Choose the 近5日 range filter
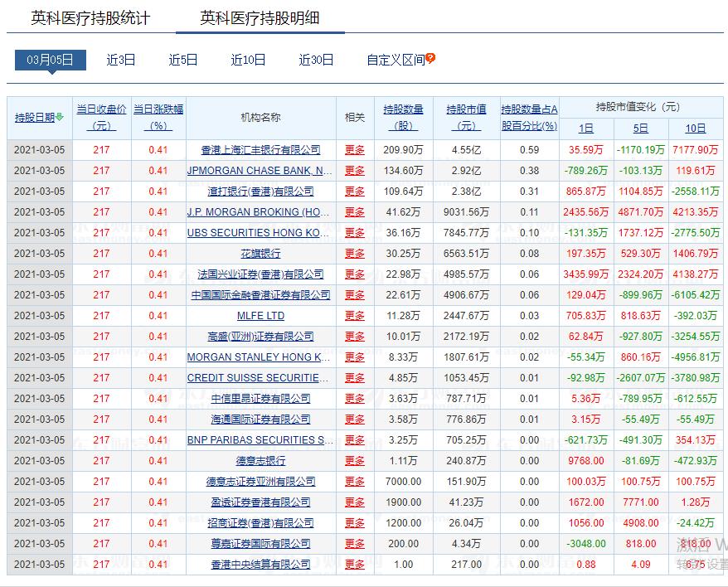This screenshot has width=728, height=587. pos(183,60)
